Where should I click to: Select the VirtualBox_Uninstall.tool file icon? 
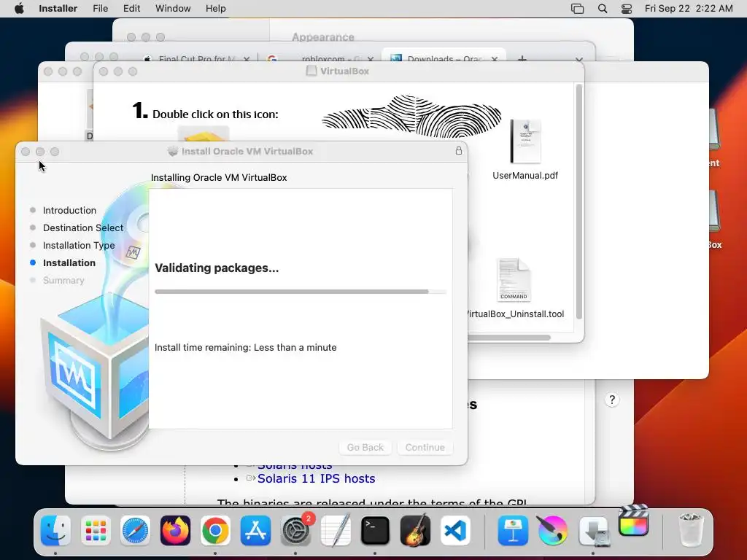tap(514, 280)
